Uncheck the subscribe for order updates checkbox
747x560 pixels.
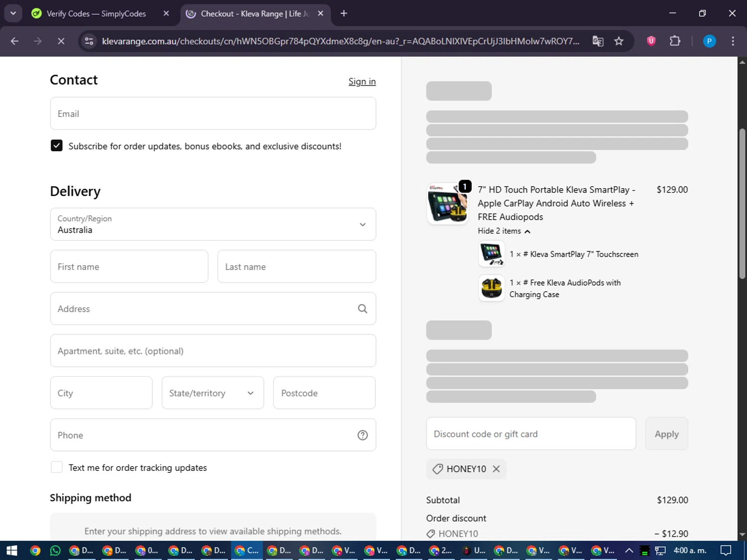tap(57, 146)
